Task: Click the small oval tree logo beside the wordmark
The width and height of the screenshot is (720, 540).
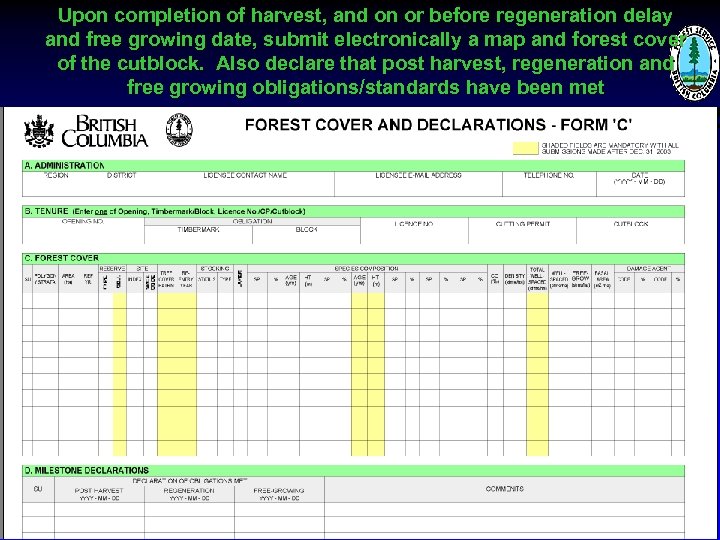Action: click(x=179, y=130)
